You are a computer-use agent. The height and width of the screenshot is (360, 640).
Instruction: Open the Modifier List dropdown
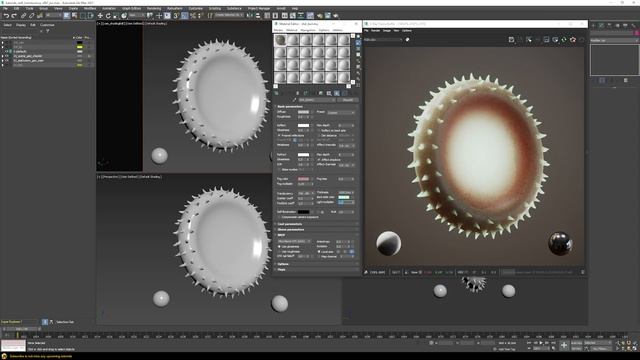tap(614, 40)
